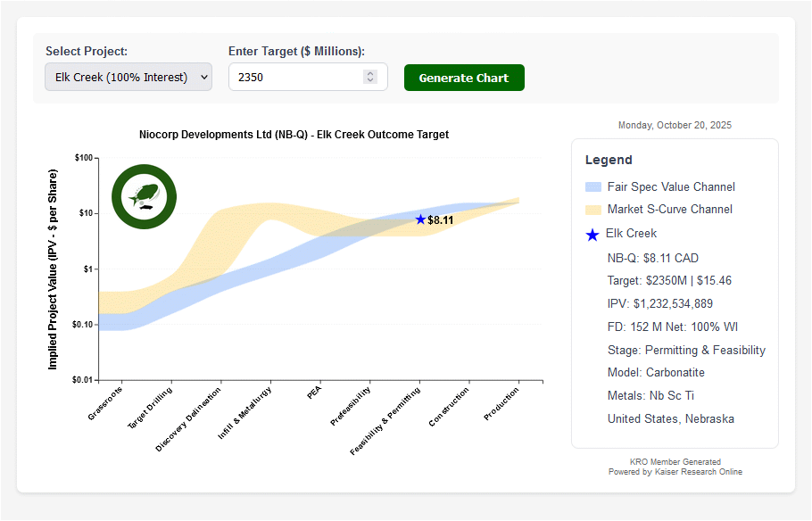812x521 pixels.
Task: Click the target value spinner arrows
Action: click(x=369, y=77)
